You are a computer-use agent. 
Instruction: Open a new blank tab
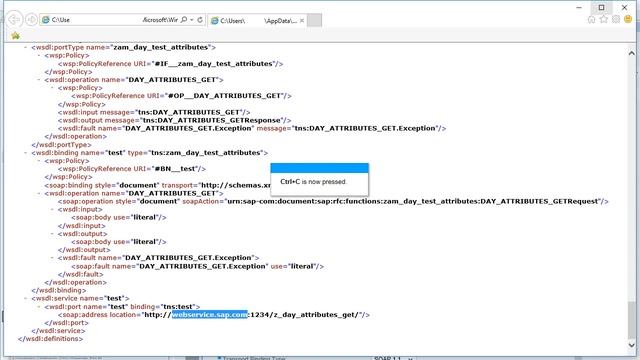click(x=314, y=20)
